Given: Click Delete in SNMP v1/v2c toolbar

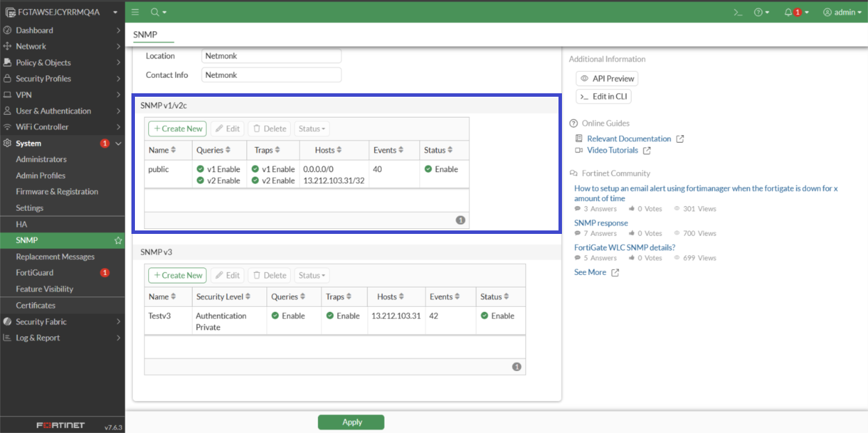Looking at the screenshot, I should [269, 129].
